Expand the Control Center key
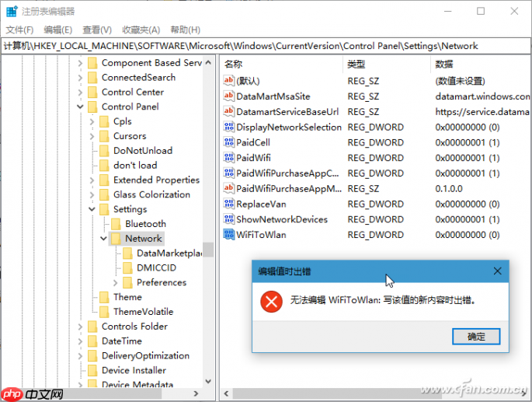Screen dimensions: 532x402 pos(80,92)
